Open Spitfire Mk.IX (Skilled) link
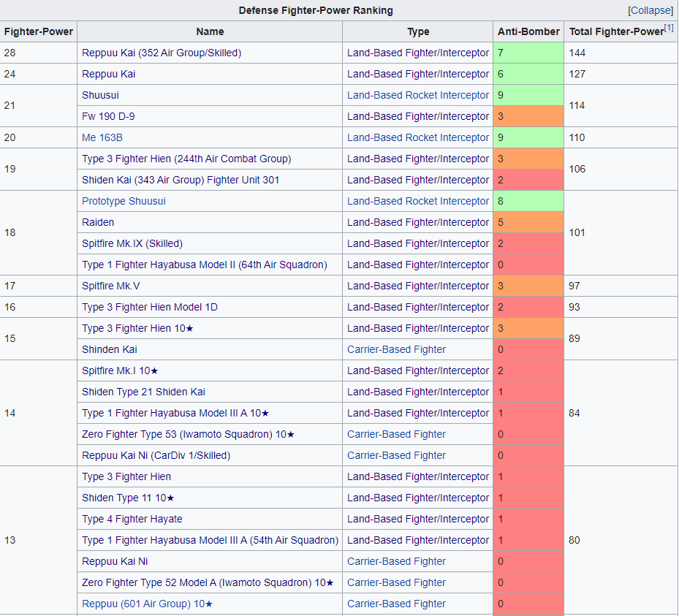This screenshot has height=616, width=679. [x=132, y=244]
